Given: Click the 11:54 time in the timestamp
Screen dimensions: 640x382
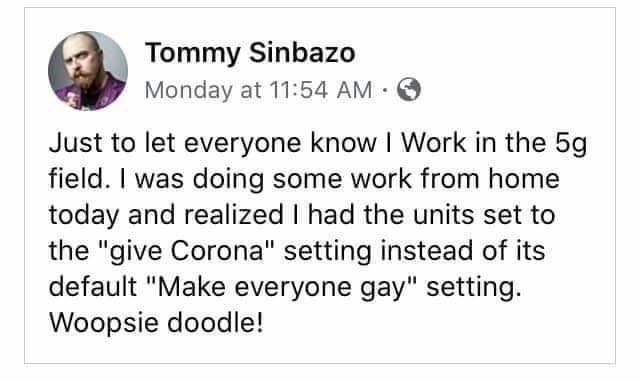Looking at the screenshot, I should pyautogui.click(x=298, y=90).
